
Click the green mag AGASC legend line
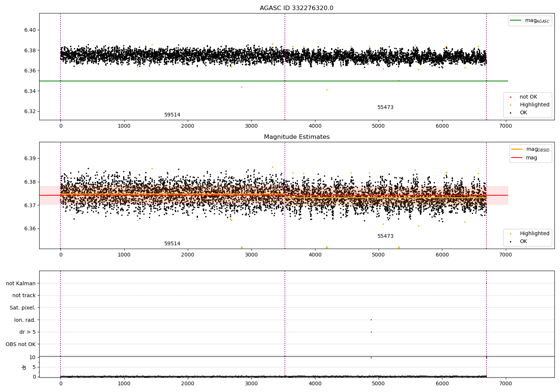[x=516, y=21]
